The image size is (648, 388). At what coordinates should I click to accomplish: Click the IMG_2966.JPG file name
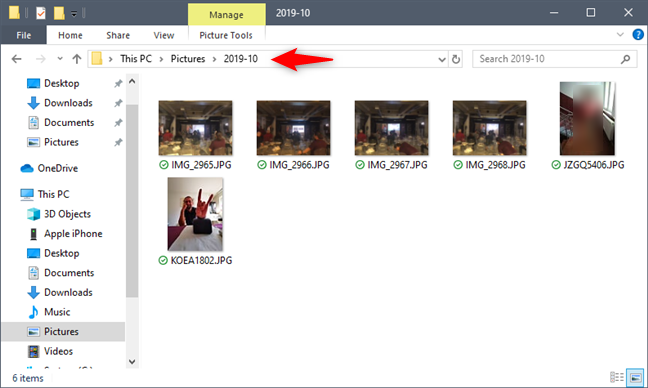click(299, 165)
